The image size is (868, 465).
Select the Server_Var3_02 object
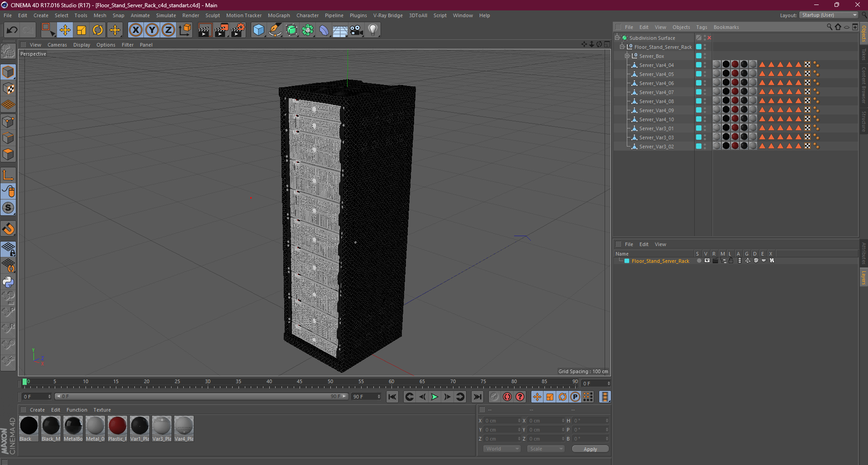point(656,147)
